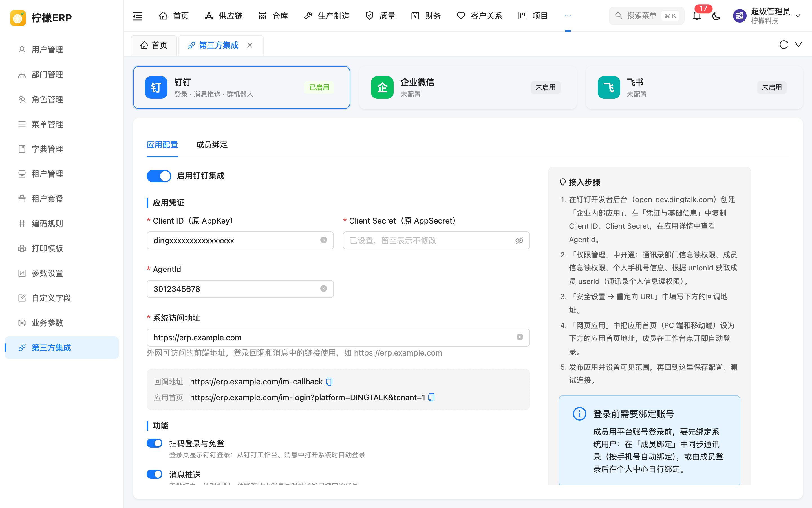Click the purple 超 user avatar
812x508 pixels.
[740, 16]
